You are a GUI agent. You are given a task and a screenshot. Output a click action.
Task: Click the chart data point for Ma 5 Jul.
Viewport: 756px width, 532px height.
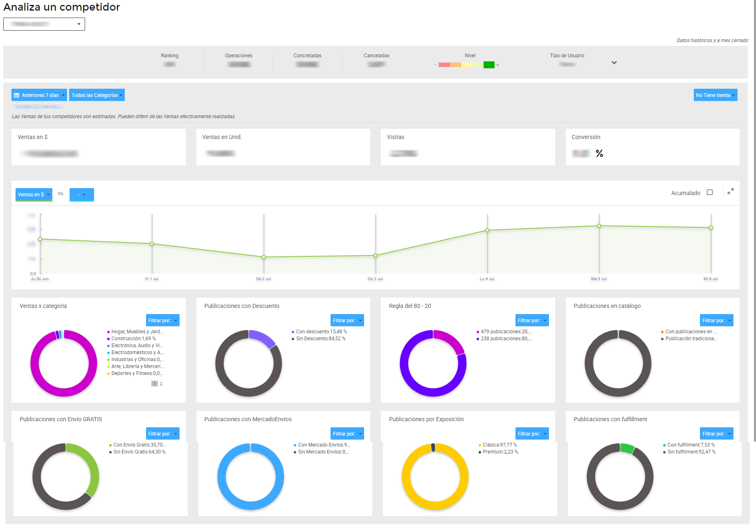(599, 226)
